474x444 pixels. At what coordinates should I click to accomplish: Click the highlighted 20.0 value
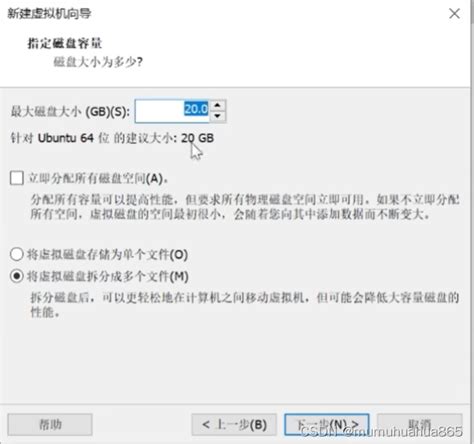pos(196,109)
